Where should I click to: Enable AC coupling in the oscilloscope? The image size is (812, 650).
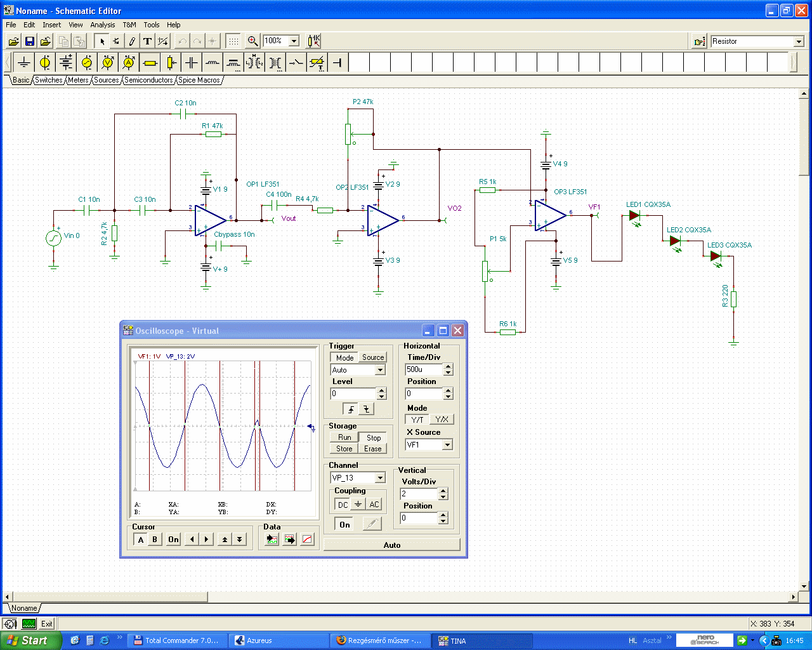pyautogui.click(x=374, y=505)
